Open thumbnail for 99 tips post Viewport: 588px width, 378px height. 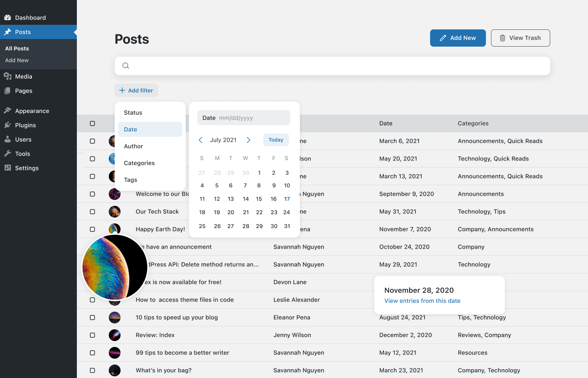point(115,353)
